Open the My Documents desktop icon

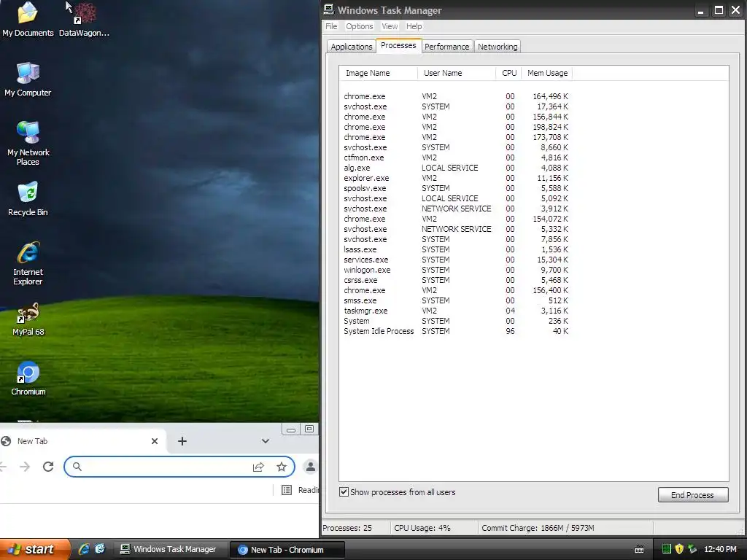(28, 19)
